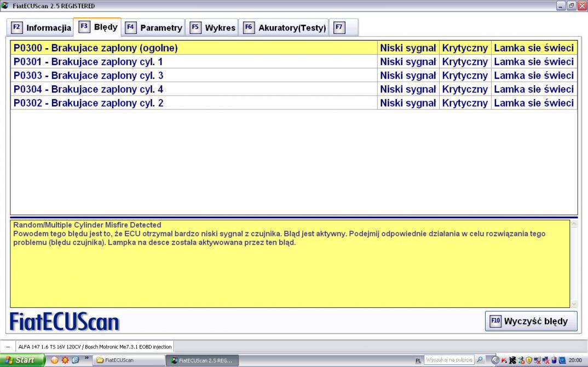Viewport: 588px width, 367px height.
Task: Expand hidden system tray icons arrow
Action: click(x=495, y=360)
